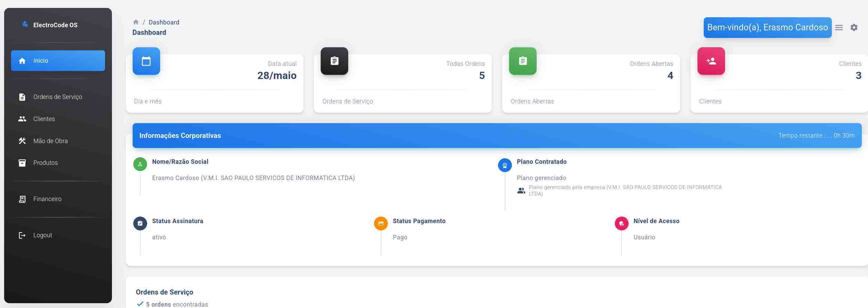Open Mão de Obra section
Image resolution: width=868 pixels, height=308 pixels.
(50, 141)
